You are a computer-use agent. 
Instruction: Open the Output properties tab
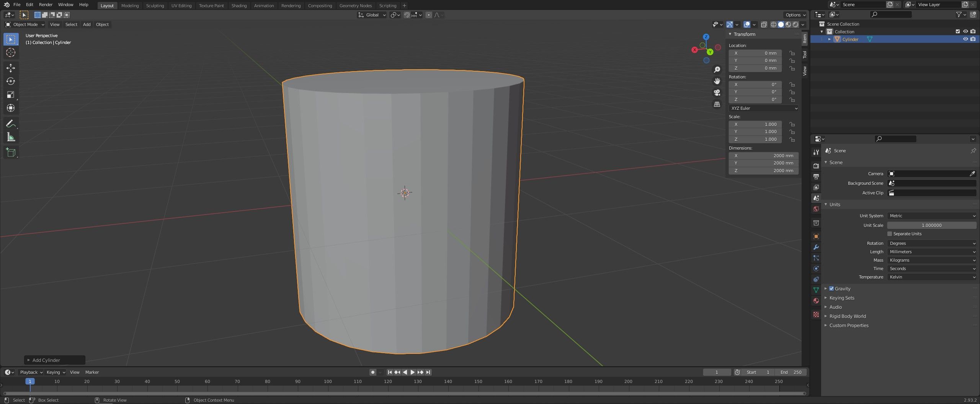click(816, 176)
